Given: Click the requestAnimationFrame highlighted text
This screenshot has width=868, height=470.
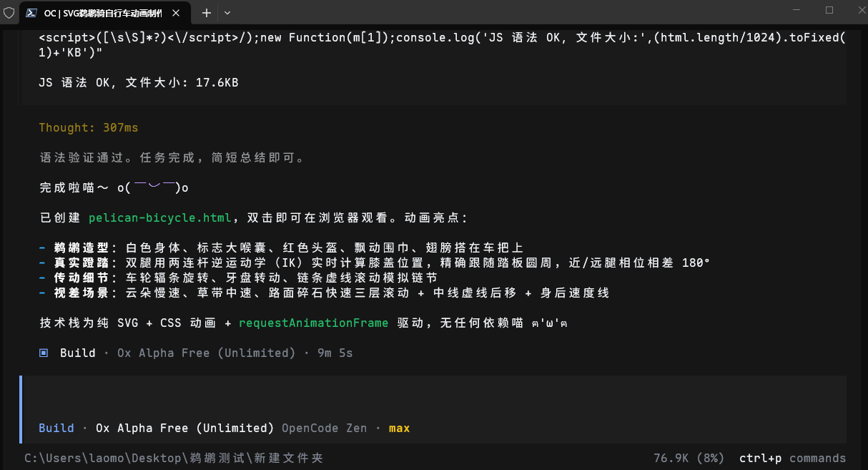Looking at the screenshot, I should (x=313, y=323).
